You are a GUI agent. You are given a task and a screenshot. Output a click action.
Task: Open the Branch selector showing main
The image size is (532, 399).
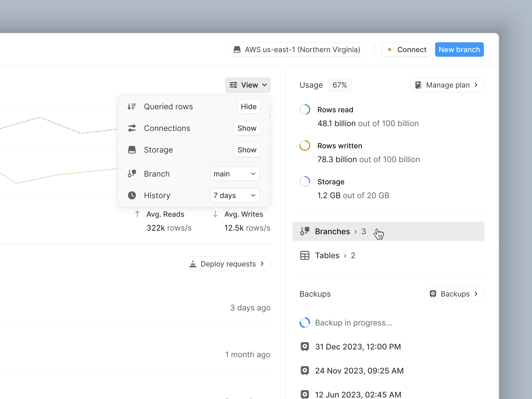[235, 174]
